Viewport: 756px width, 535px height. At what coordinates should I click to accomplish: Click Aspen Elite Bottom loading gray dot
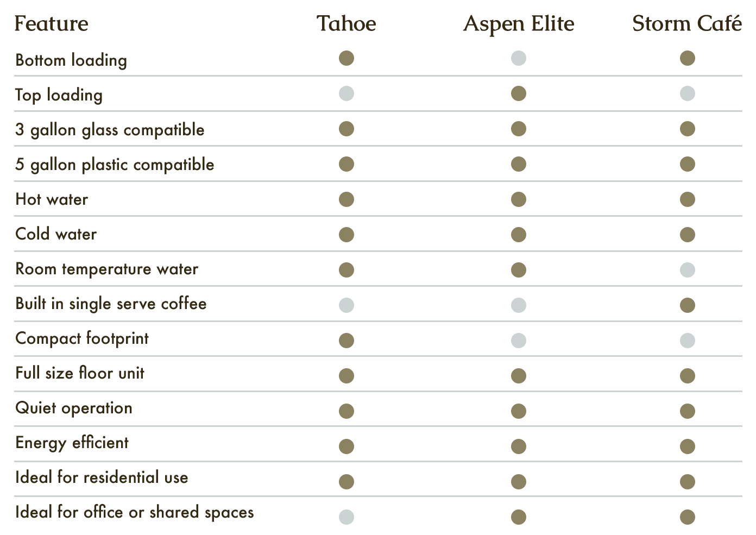(x=519, y=58)
